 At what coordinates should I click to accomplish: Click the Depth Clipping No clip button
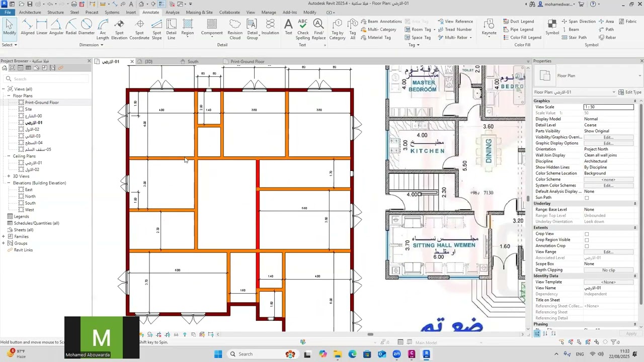(x=608, y=270)
